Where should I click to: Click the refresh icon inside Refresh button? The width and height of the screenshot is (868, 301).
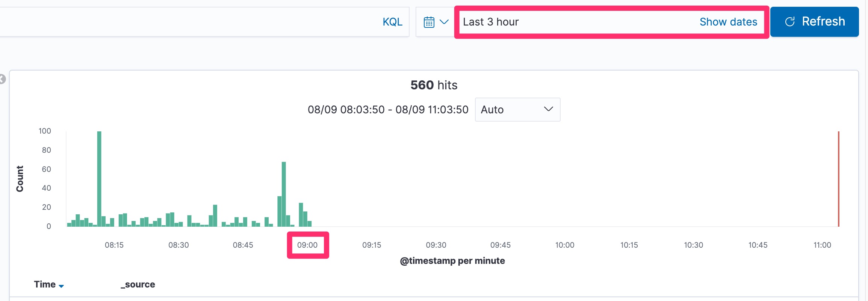(790, 22)
